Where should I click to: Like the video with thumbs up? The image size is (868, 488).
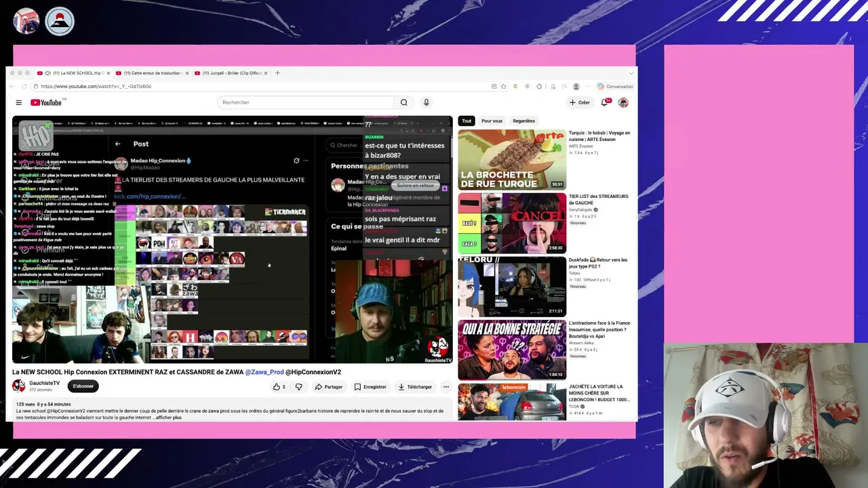[279, 387]
